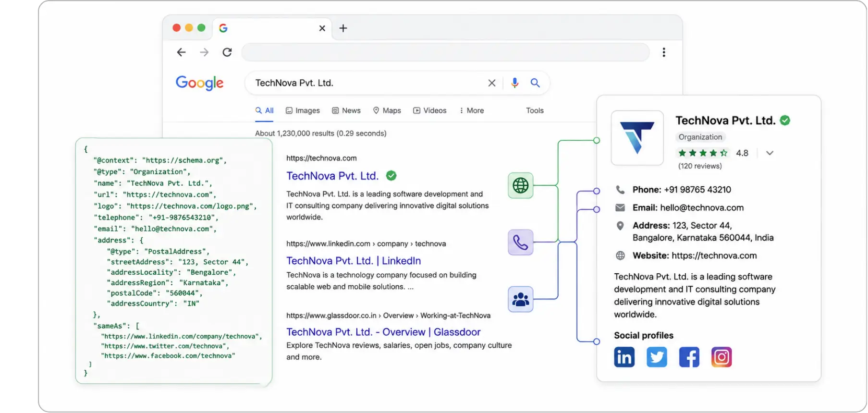Click the phone icon in knowledge panel
Image resolution: width=868 pixels, height=413 pixels.
point(621,190)
